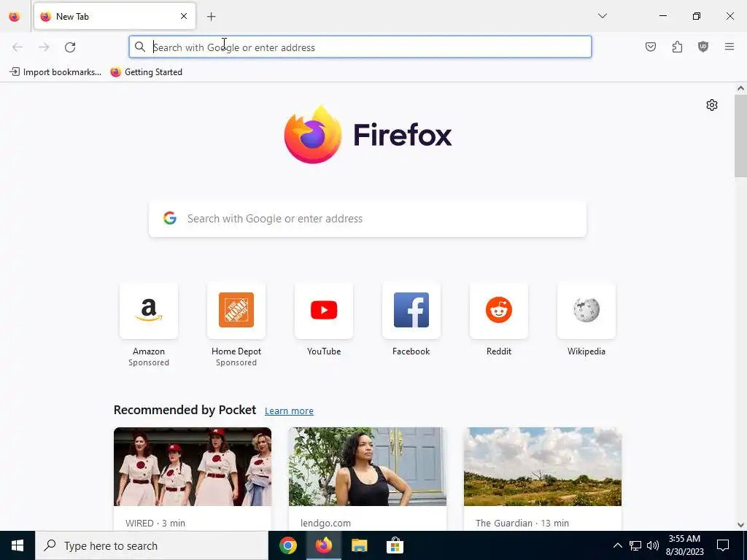Open the lendgo.com story thumbnail
The height and width of the screenshot is (560, 747).
pos(368,467)
